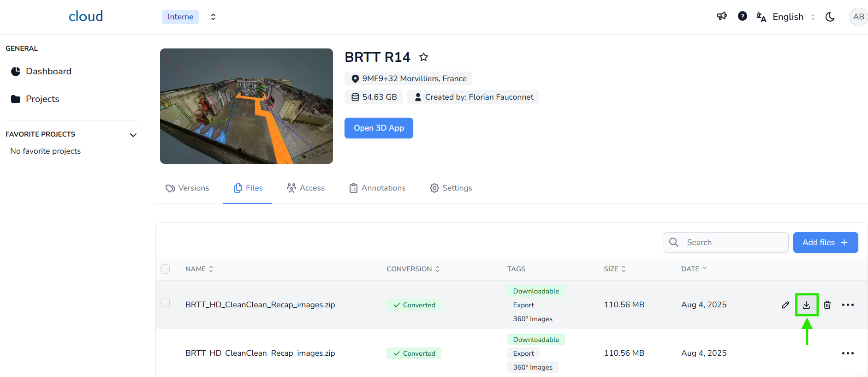Switch to the Annotations tab
The height and width of the screenshot is (377, 868).
coord(377,188)
